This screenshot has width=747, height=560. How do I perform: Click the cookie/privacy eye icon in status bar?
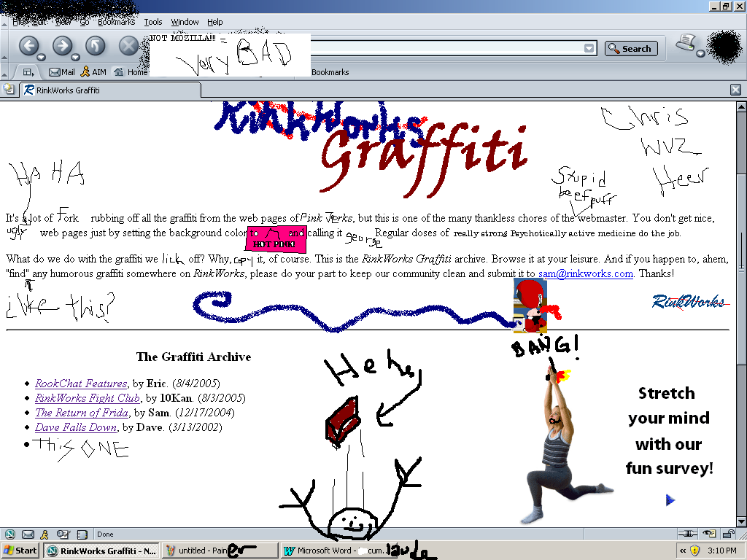(x=709, y=534)
